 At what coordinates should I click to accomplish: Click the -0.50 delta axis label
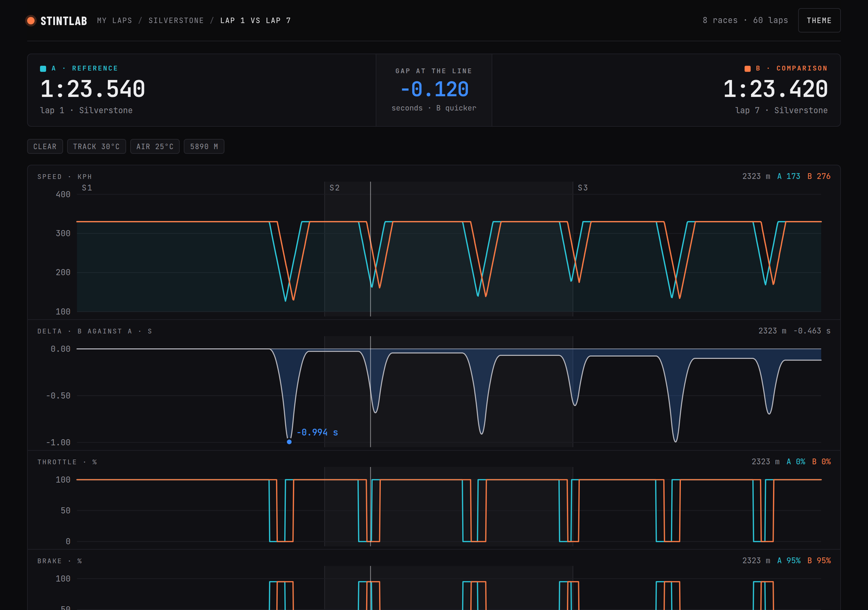click(x=58, y=396)
